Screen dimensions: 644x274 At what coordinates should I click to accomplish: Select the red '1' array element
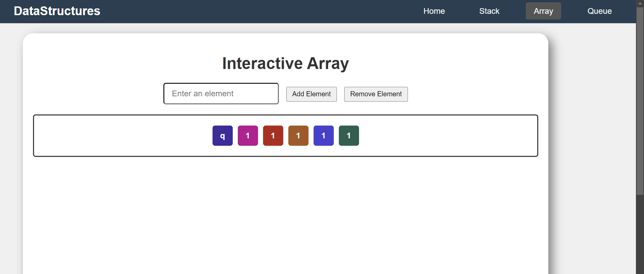tap(273, 136)
